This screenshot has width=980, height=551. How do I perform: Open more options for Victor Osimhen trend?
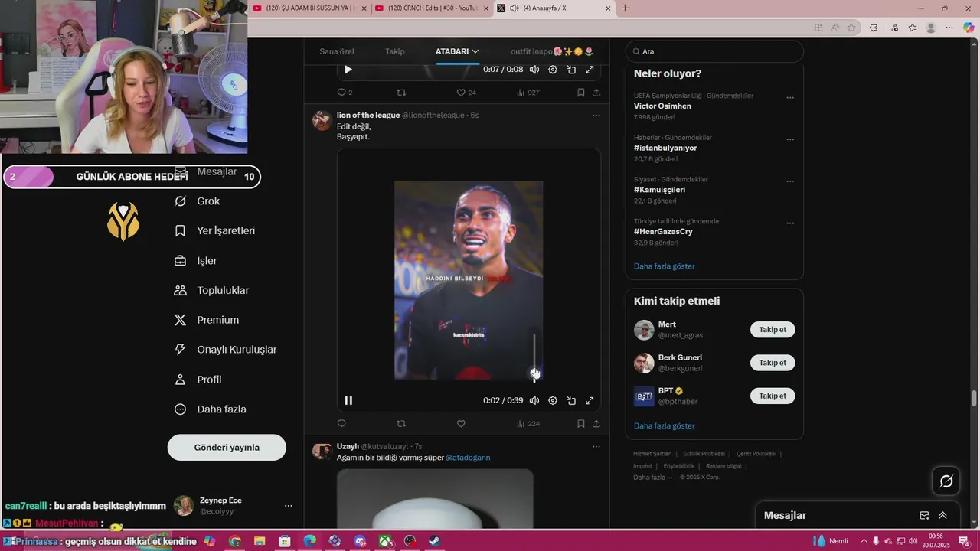(790, 98)
